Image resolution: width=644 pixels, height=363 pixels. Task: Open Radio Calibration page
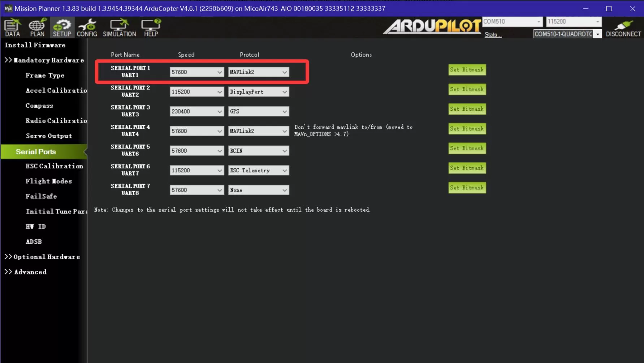pos(56,121)
